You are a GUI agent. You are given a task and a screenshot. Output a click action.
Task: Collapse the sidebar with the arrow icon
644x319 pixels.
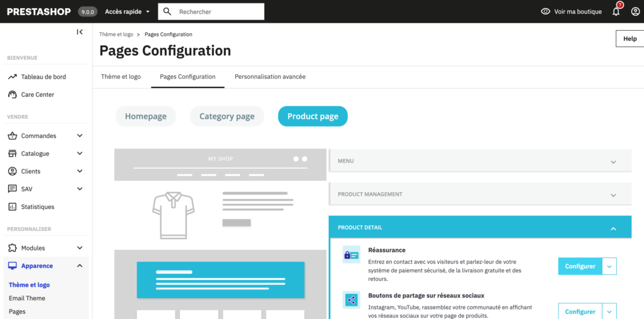[x=80, y=32]
